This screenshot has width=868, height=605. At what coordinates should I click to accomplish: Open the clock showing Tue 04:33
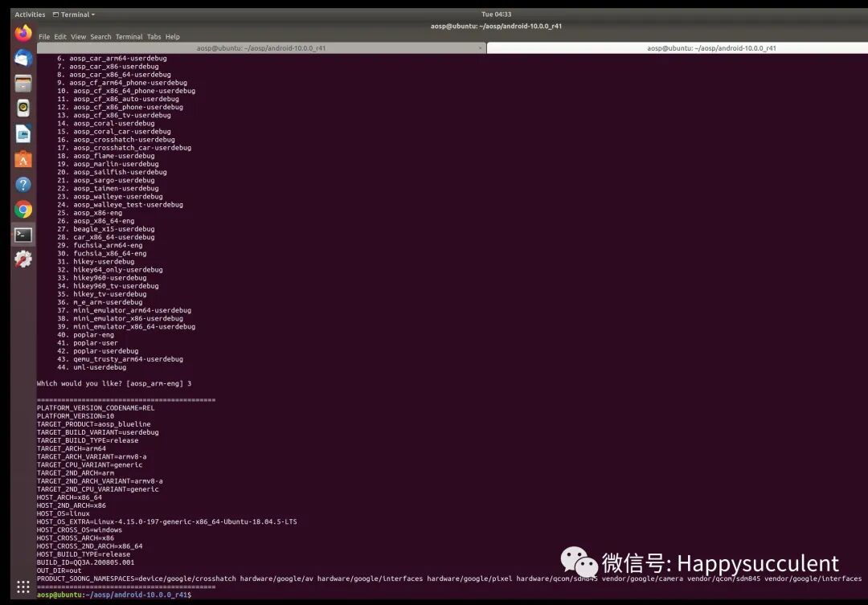496,14
